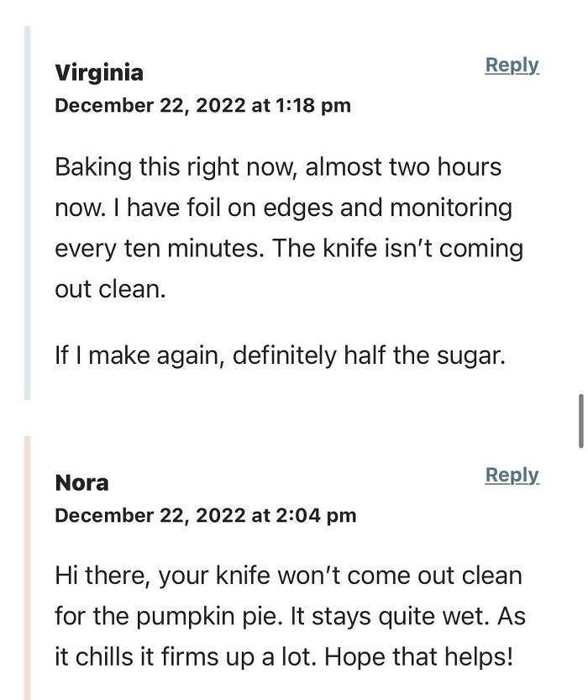Click the underline of Nora's Reply link
This screenshot has width=588, height=700.
coord(512,485)
